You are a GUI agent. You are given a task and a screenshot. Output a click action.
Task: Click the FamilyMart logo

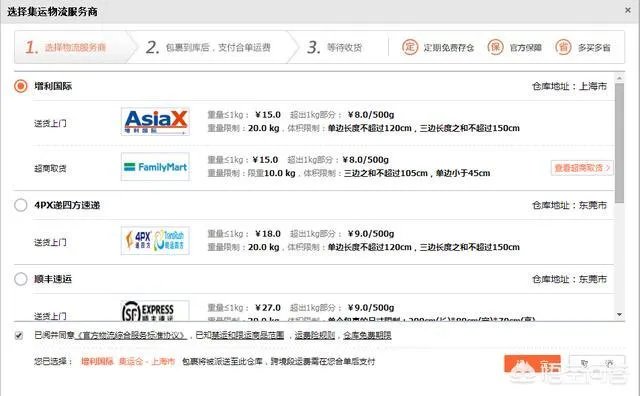pos(155,167)
